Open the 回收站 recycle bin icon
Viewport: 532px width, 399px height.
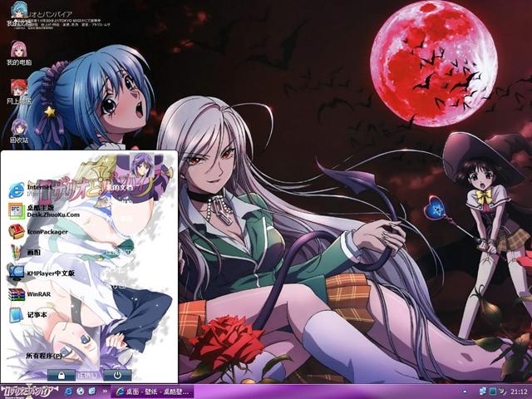(19, 131)
